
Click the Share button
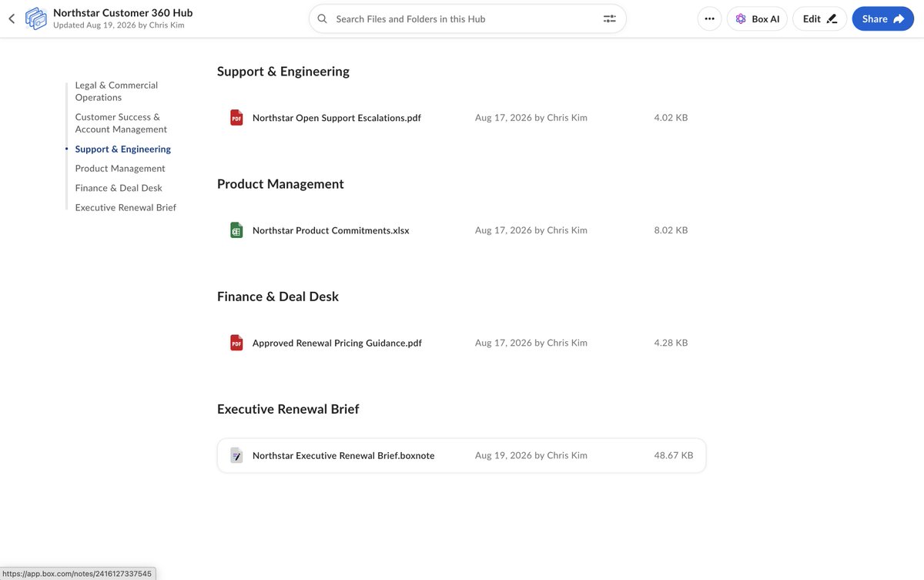point(882,18)
